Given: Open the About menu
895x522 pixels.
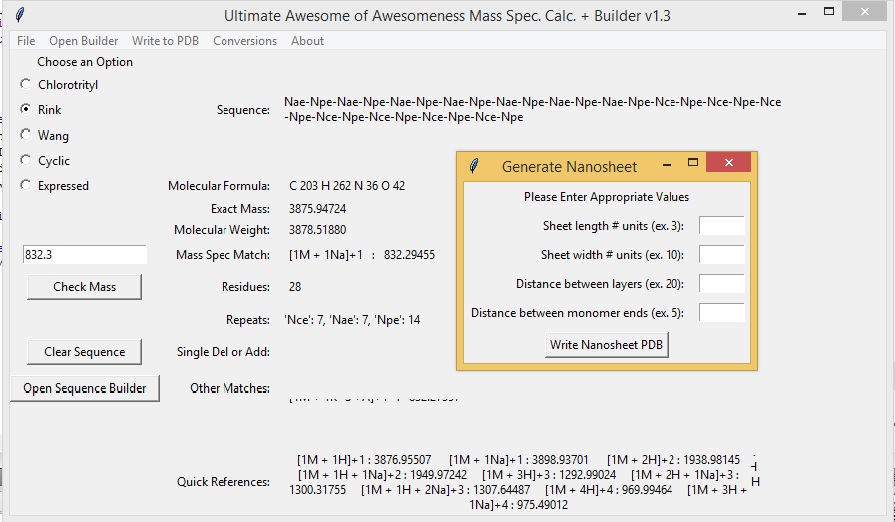Looking at the screenshot, I should [x=307, y=41].
